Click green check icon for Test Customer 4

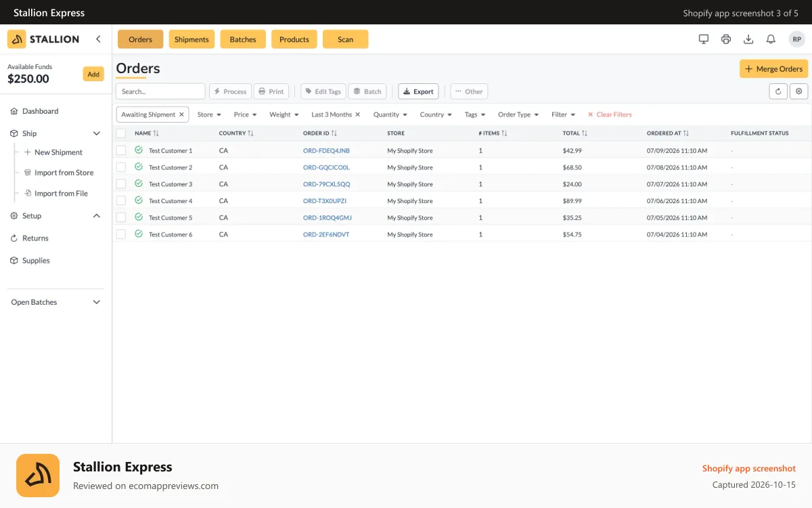(x=139, y=200)
